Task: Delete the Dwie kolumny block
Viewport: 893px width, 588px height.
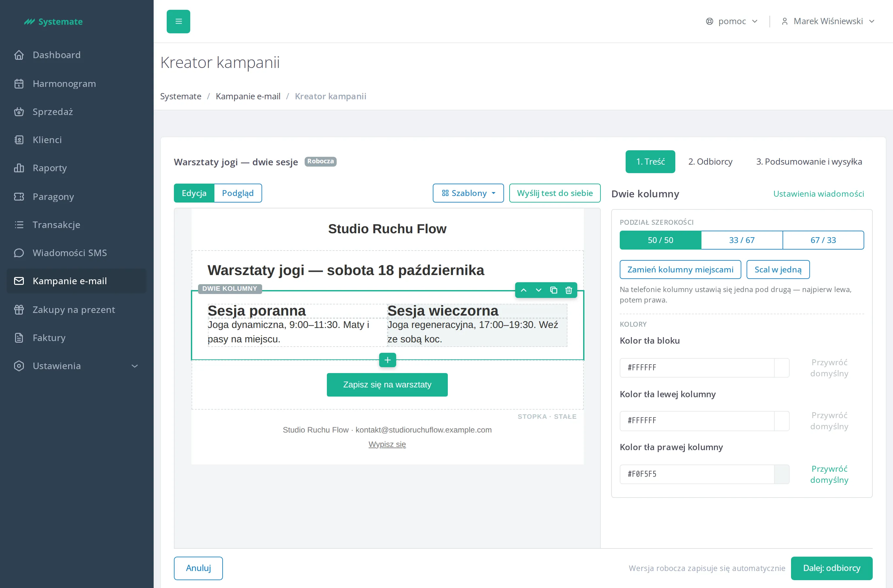Action: (569, 290)
